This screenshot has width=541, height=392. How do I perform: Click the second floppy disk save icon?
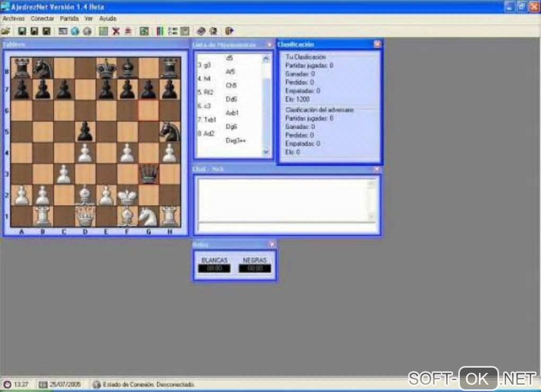[34, 31]
